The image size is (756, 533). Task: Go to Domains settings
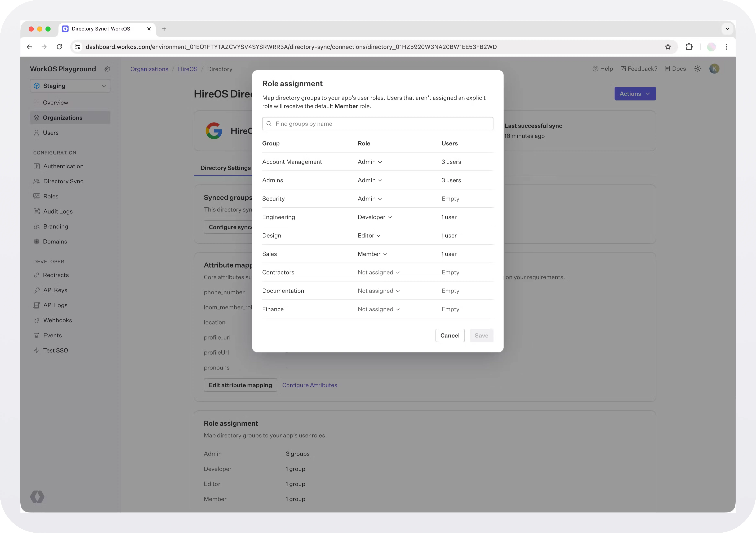point(70,242)
